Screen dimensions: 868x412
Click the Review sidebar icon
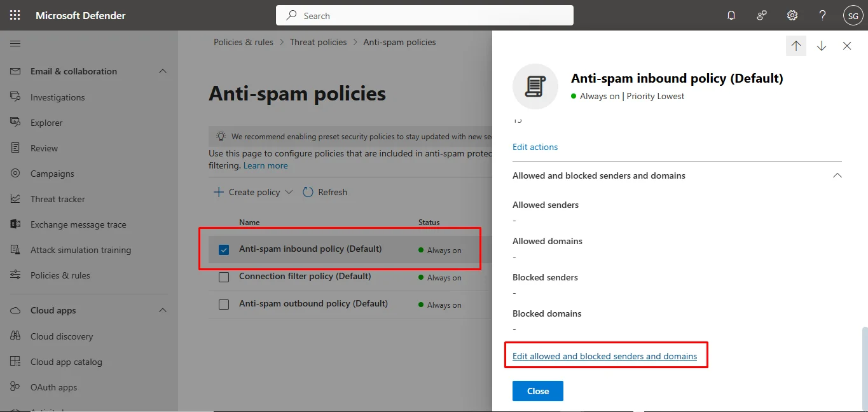coord(16,148)
